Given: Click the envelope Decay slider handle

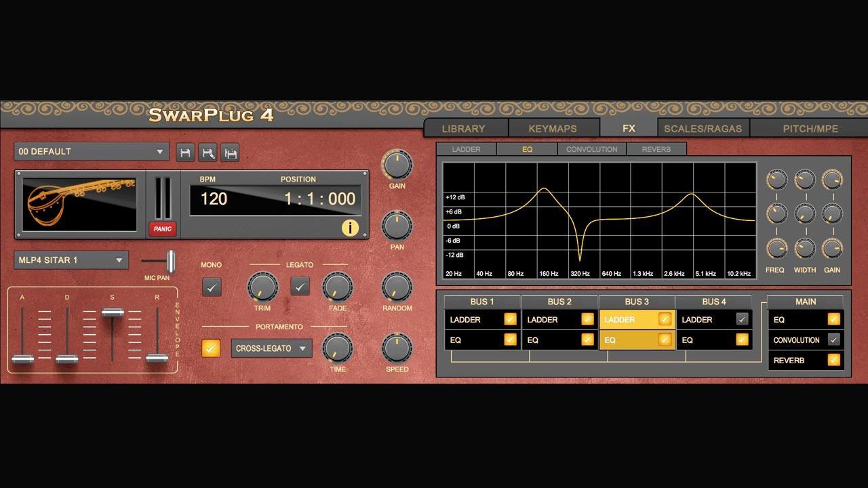Looking at the screenshot, I should tap(66, 359).
